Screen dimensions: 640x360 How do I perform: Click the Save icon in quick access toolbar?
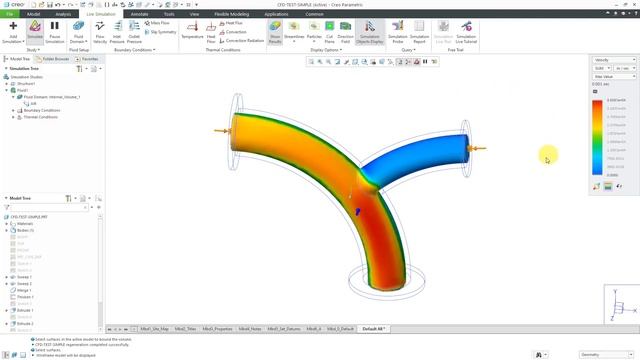[50, 4]
